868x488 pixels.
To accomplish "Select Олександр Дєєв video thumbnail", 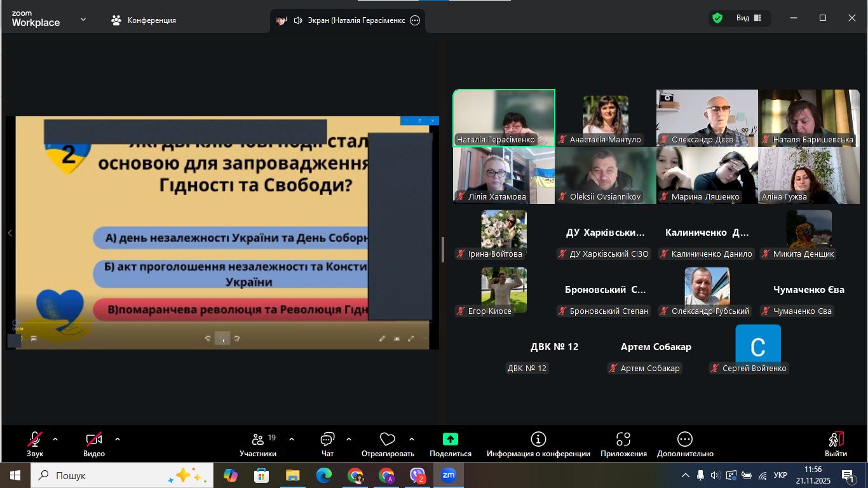I will 707,118.
